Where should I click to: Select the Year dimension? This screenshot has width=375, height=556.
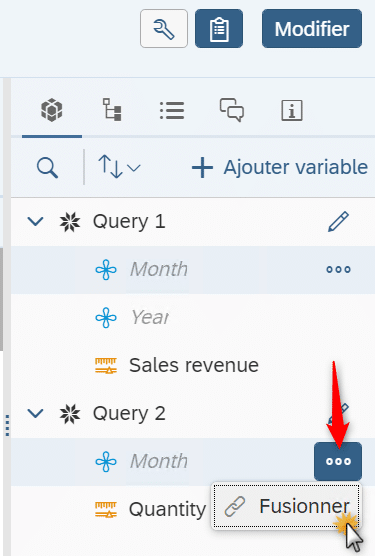point(149,317)
